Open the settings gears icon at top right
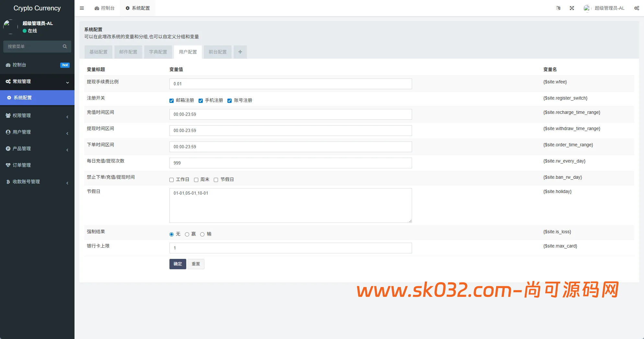This screenshot has width=644, height=339. point(637,8)
